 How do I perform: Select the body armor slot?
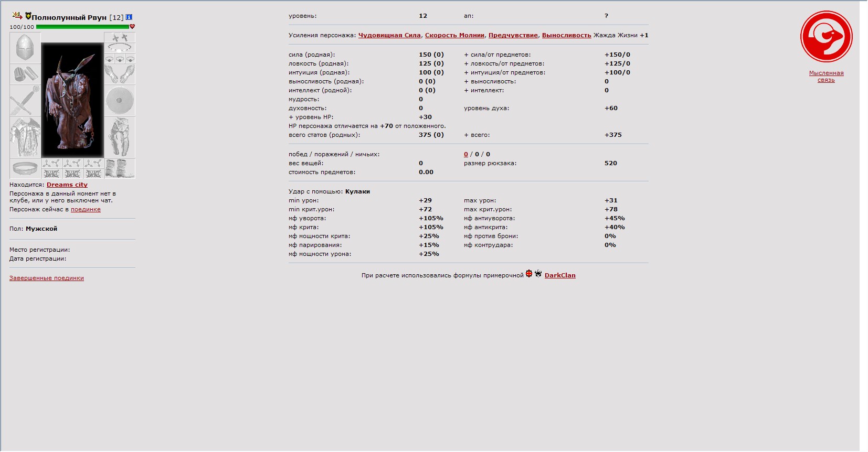(25, 137)
